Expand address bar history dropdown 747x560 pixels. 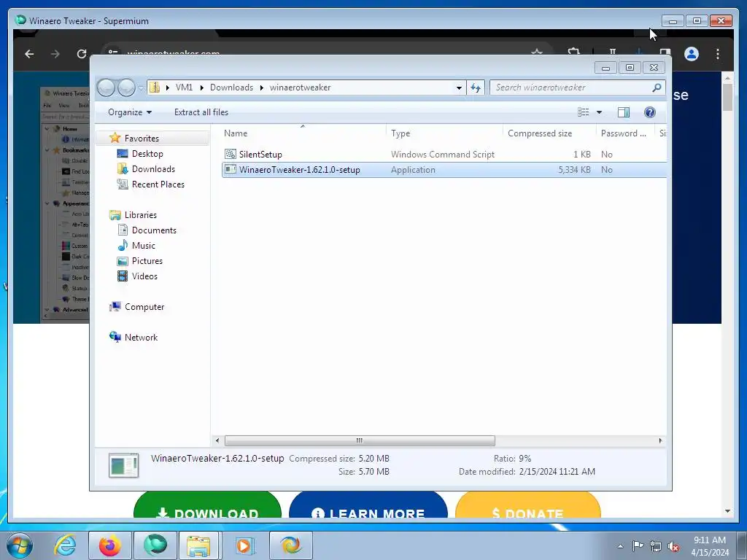[x=459, y=87]
